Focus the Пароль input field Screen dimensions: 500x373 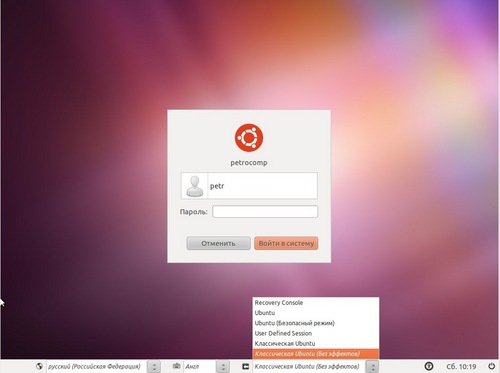(x=265, y=212)
